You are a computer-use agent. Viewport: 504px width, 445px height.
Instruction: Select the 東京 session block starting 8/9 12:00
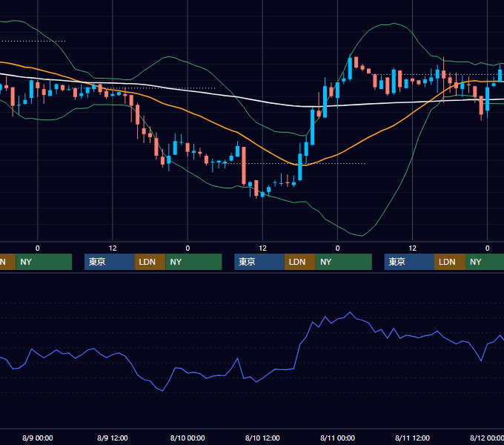[109, 262]
